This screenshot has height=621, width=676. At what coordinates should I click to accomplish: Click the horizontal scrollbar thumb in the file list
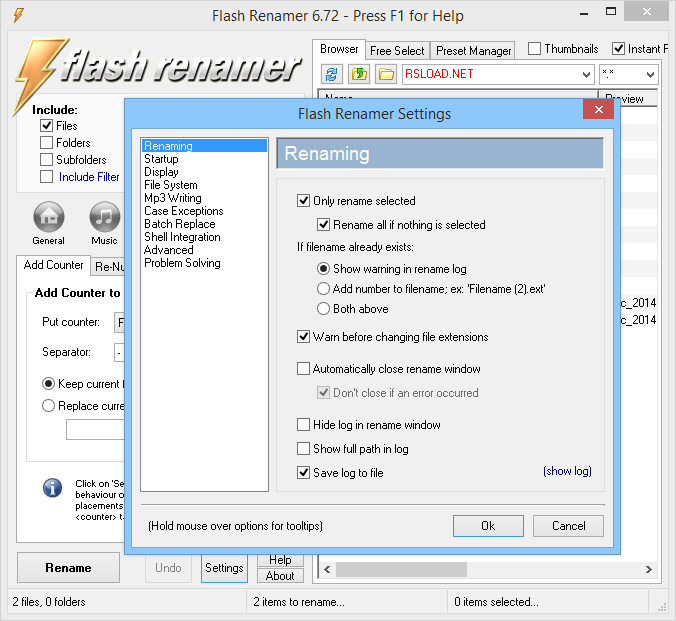pyautogui.click(x=401, y=569)
